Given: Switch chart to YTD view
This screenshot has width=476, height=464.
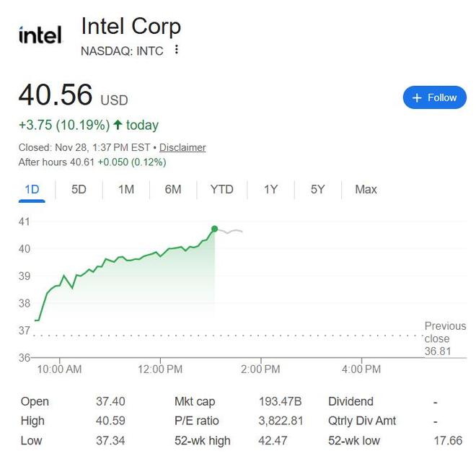Looking at the screenshot, I should point(221,189).
